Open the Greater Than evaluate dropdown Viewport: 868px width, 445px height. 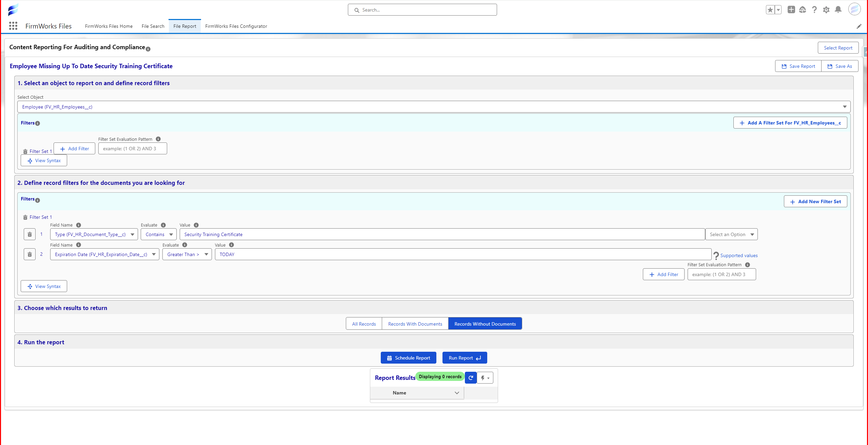(187, 254)
